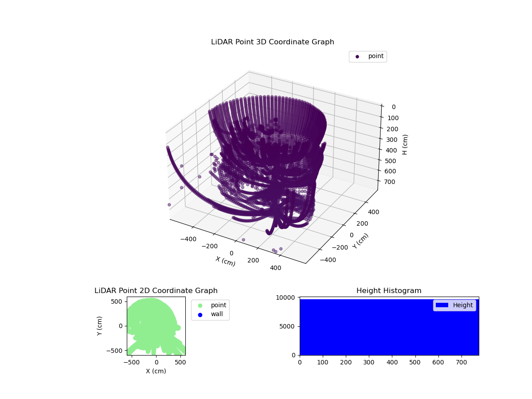Click the '600' tick on histogram x-axis
This screenshot has height=399, width=532.
[x=438, y=362]
